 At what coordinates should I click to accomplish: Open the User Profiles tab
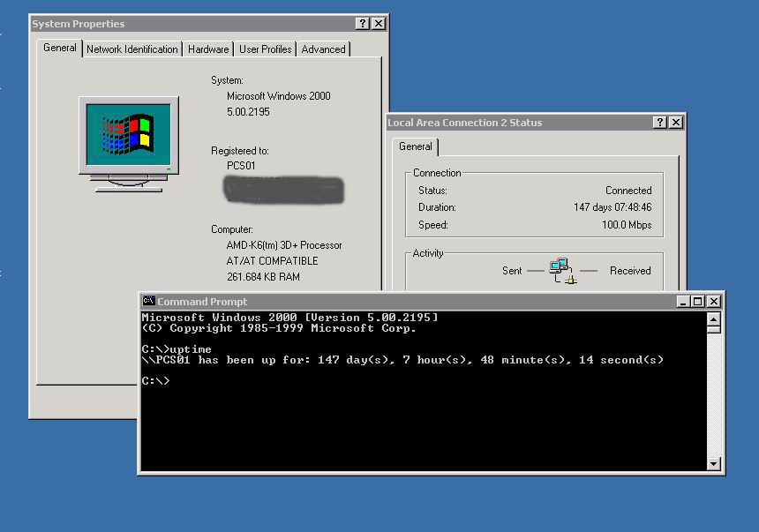(266, 49)
